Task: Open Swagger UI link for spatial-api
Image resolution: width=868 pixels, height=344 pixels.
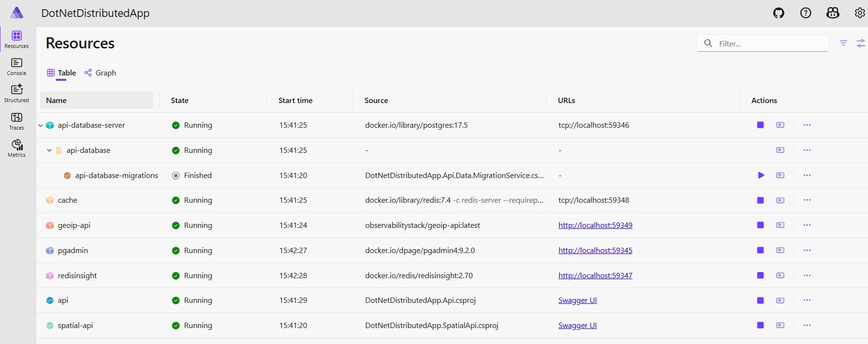Action: (x=577, y=326)
